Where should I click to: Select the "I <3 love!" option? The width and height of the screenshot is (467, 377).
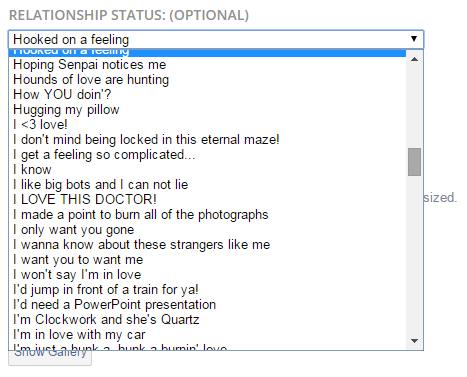coord(207,125)
